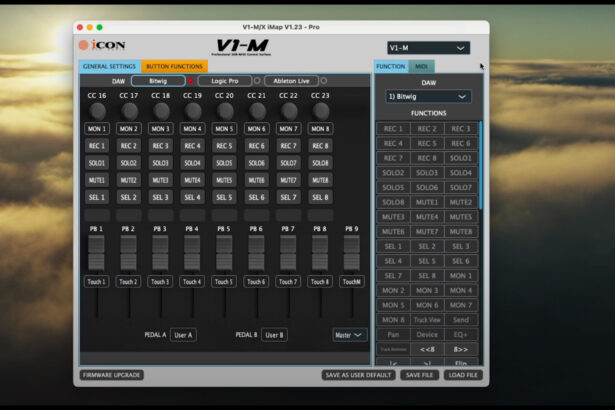The width and height of the screenshot is (615, 410).
Task: Select the SOLO5 channel button
Action: pos(225,163)
